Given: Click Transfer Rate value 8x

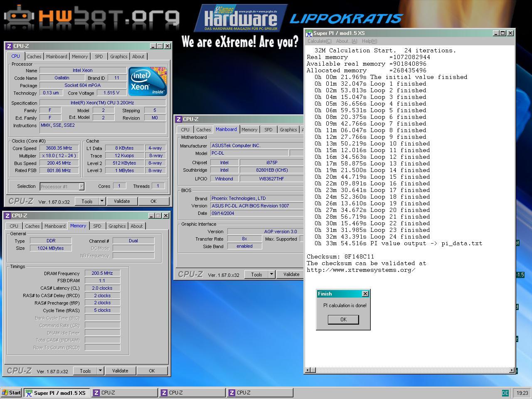Looking at the screenshot, I should (244, 239).
